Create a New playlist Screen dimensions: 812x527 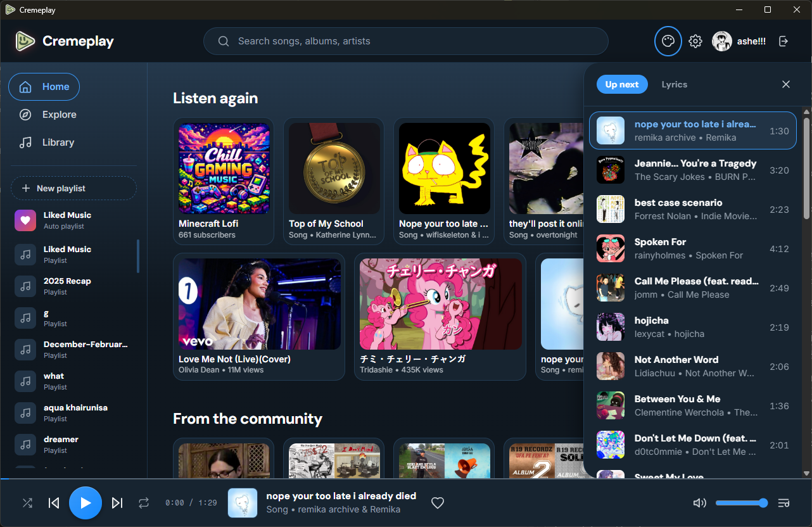(73, 188)
